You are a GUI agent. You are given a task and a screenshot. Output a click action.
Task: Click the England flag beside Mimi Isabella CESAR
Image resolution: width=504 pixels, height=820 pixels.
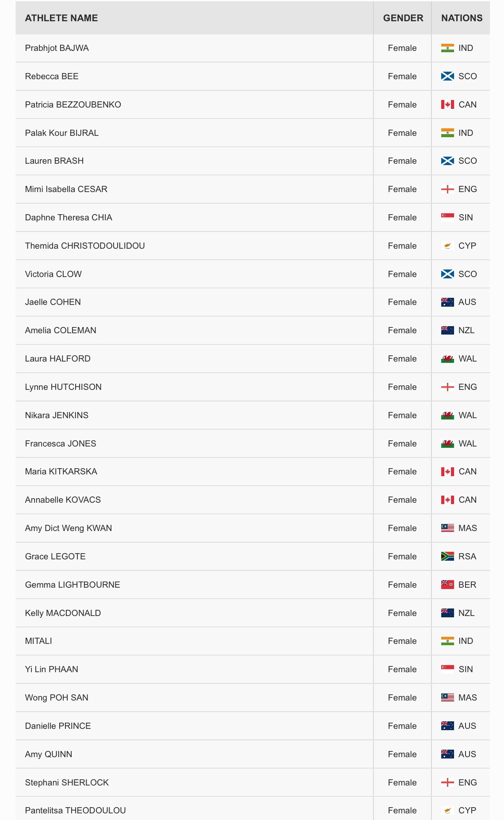[447, 189]
